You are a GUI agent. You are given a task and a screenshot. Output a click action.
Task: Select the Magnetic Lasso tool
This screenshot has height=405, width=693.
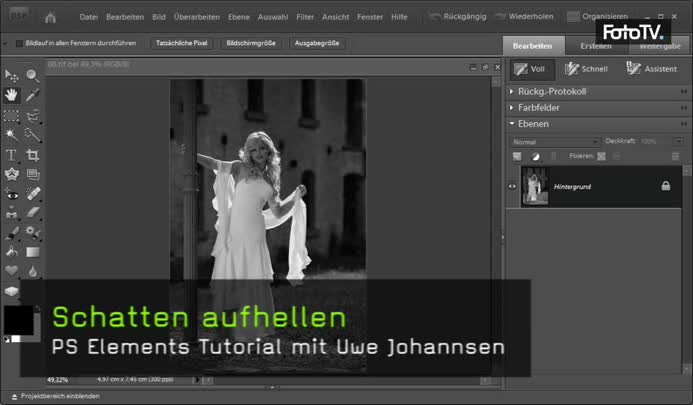point(32,116)
